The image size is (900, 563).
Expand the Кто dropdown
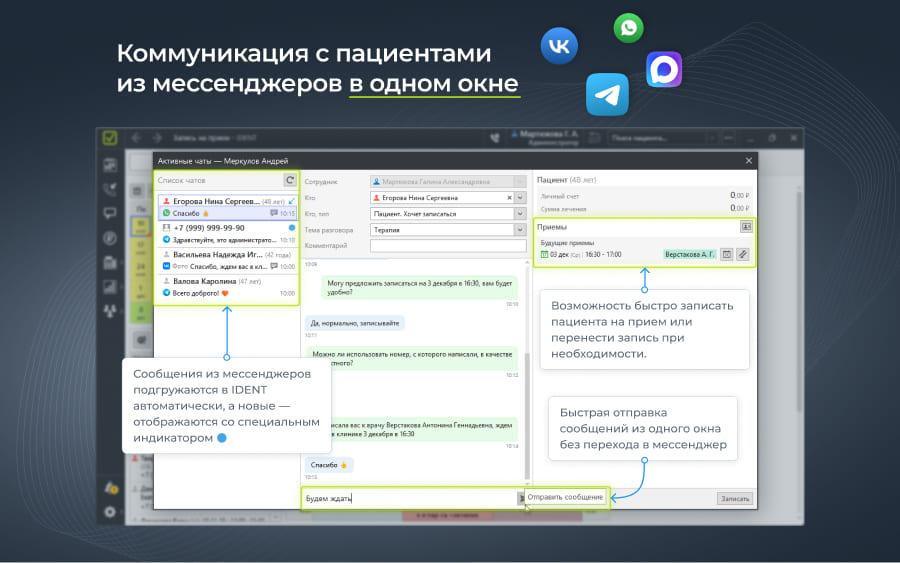[x=520, y=198]
